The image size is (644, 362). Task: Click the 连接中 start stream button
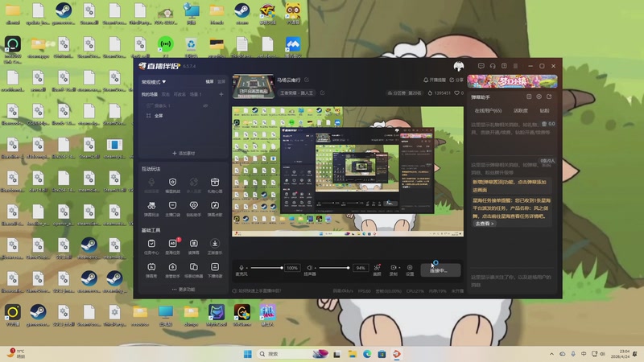click(440, 270)
